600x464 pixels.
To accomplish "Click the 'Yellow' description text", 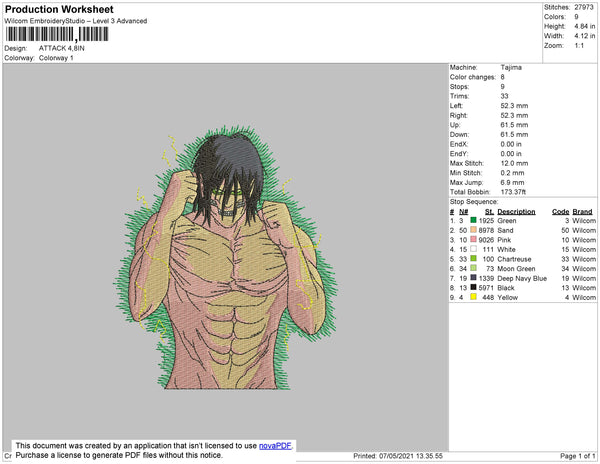I will pyautogui.click(x=507, y=297).
